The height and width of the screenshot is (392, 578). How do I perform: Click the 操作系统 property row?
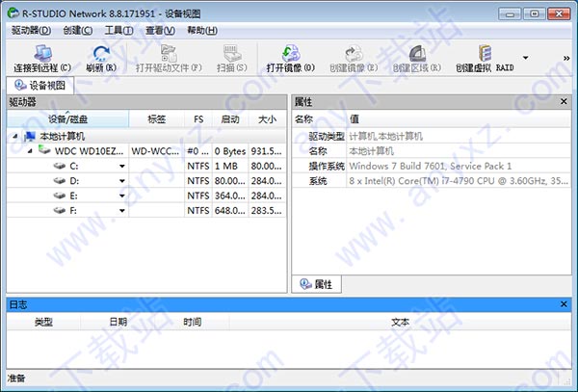[x=432, y=166]
